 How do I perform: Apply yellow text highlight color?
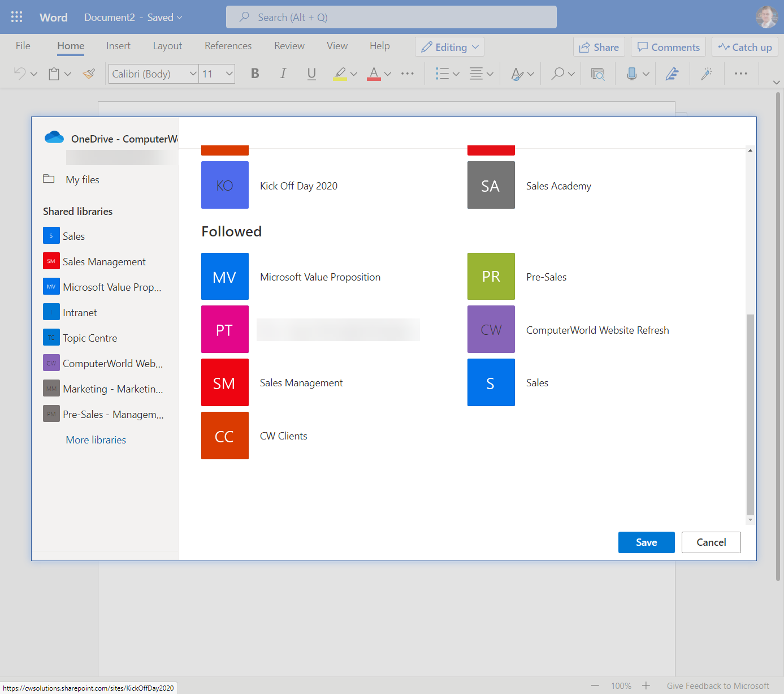[339, 74]
